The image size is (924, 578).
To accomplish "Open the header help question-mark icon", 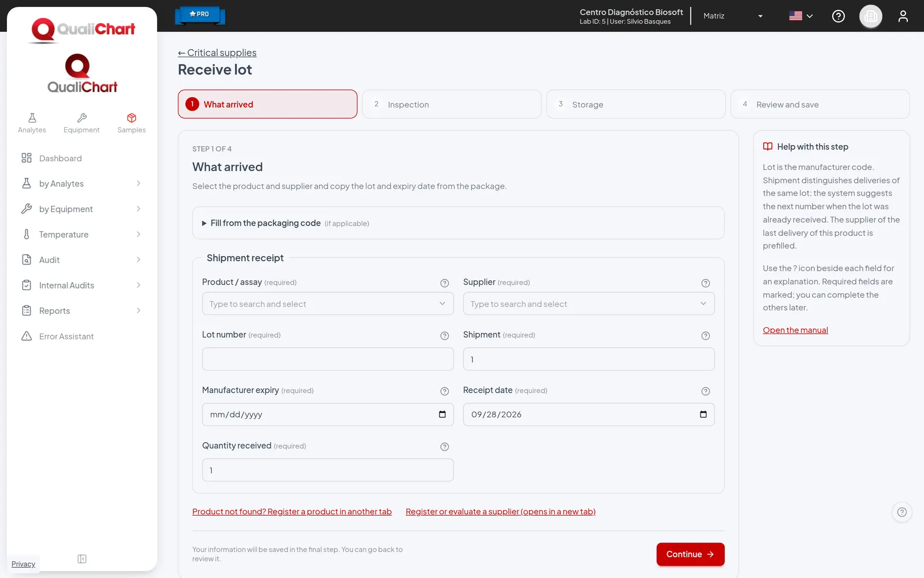I will point(839,16).
